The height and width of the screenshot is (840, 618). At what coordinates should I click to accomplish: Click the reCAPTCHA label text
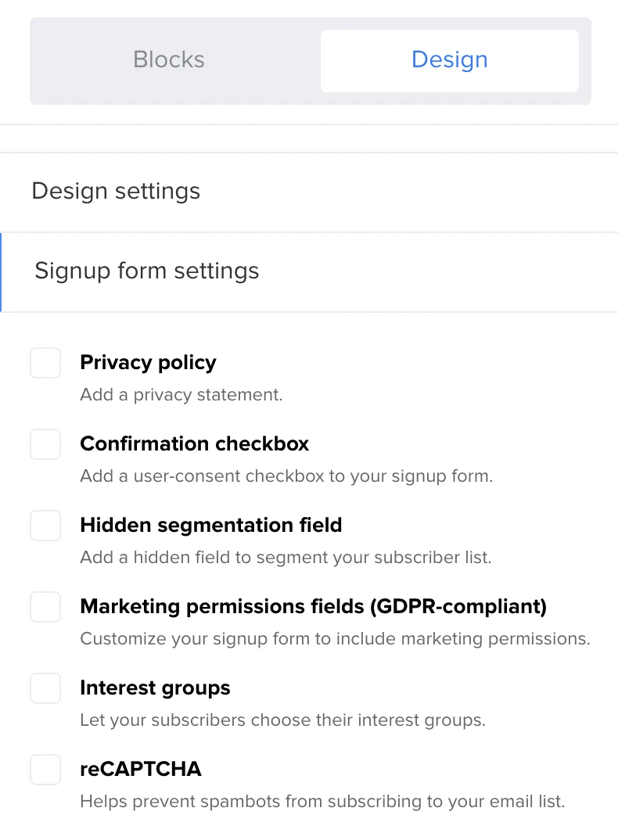pos(141,770)
